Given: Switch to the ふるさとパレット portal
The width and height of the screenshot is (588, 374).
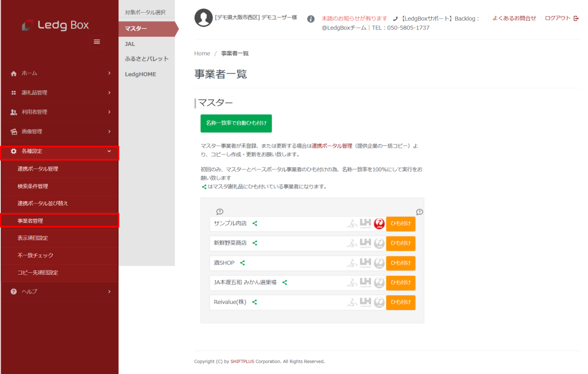Looking at the screenshot, I should (x=147, y=59).
